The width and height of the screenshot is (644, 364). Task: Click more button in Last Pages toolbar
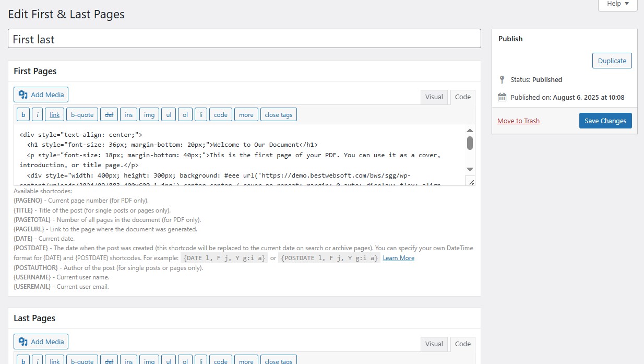click(246, 359)
